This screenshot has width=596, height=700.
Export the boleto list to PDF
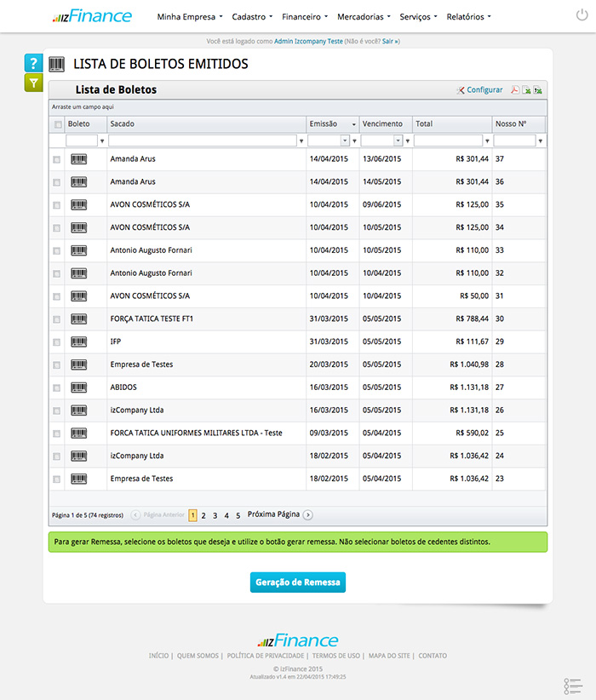click(x=514, y=90)
